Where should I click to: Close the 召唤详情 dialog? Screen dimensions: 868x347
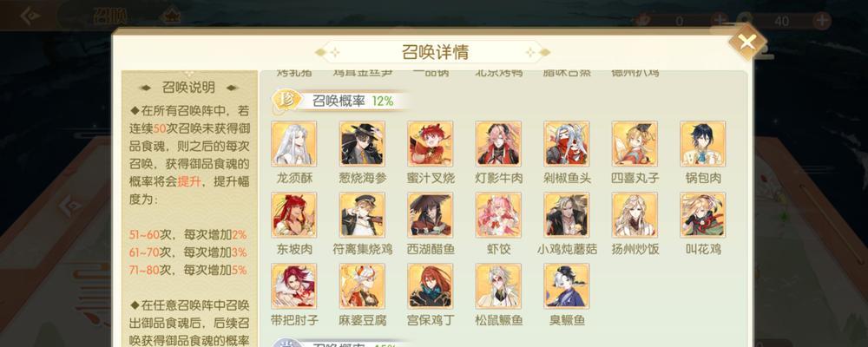[747, 42]
